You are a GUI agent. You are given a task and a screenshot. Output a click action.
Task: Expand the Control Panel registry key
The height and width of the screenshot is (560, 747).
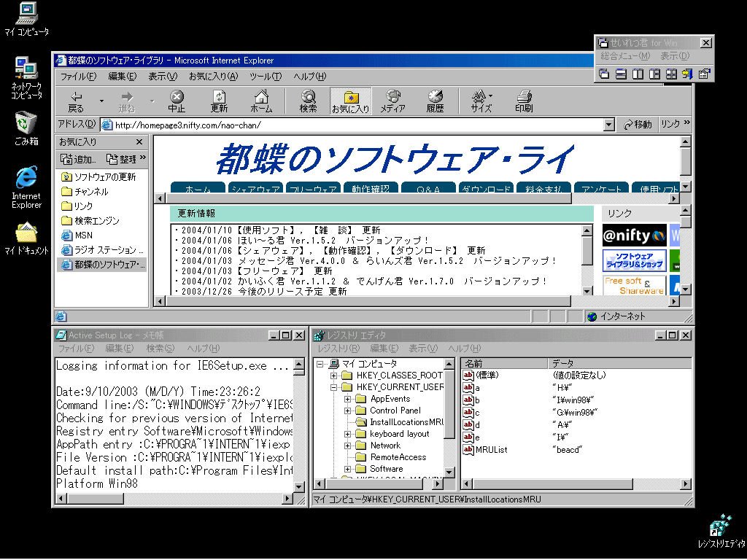click(348, 411)
